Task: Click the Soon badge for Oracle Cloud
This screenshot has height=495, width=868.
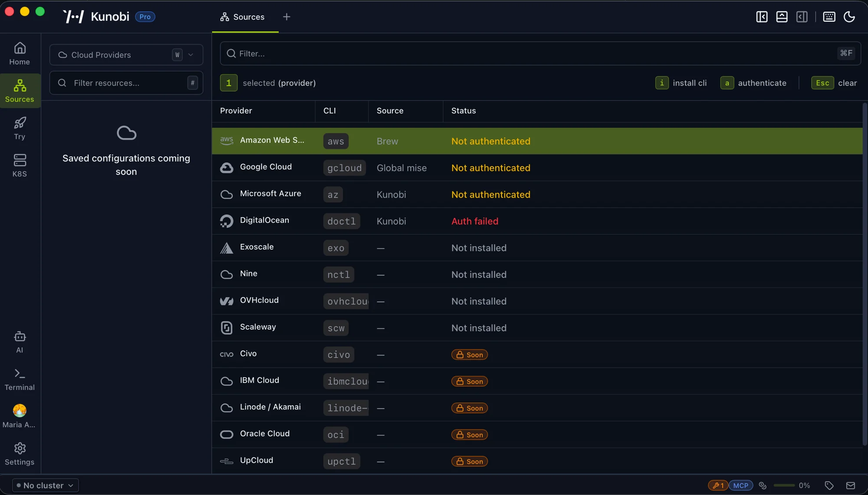Action: point(470,435)
